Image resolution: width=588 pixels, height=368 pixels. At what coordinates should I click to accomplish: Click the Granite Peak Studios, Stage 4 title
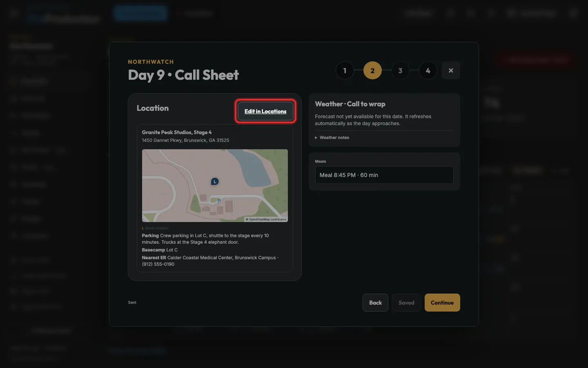coord(177,132)
